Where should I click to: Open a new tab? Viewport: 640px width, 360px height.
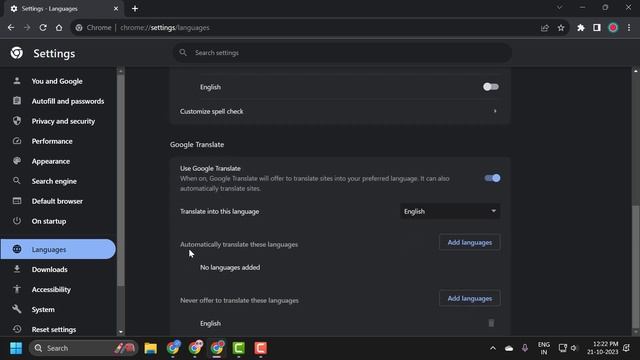135,9
